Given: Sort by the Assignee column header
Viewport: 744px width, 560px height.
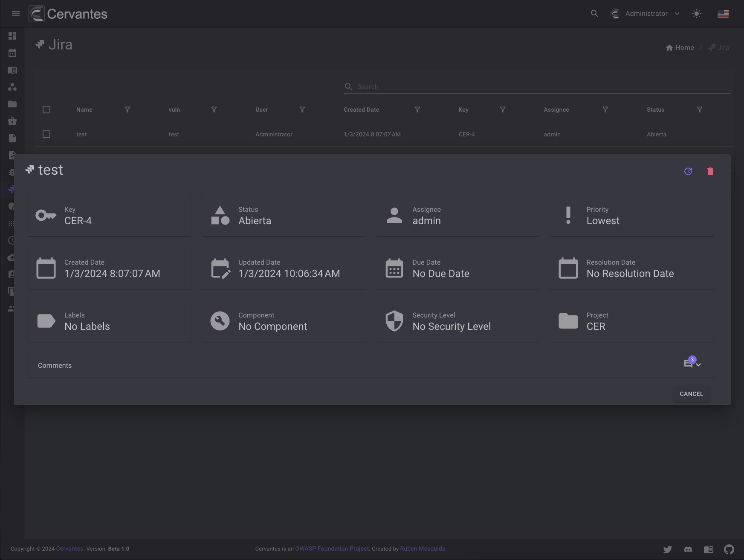Looking at the screenshot, I should click(x=556, y=110).
